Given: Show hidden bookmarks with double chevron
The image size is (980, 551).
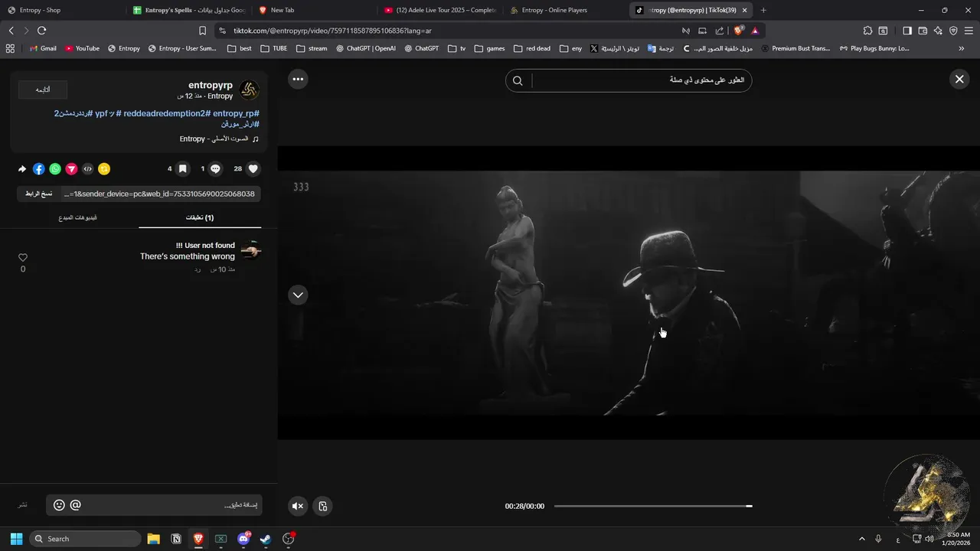Looking at the screenshot, I should (962, 48).
